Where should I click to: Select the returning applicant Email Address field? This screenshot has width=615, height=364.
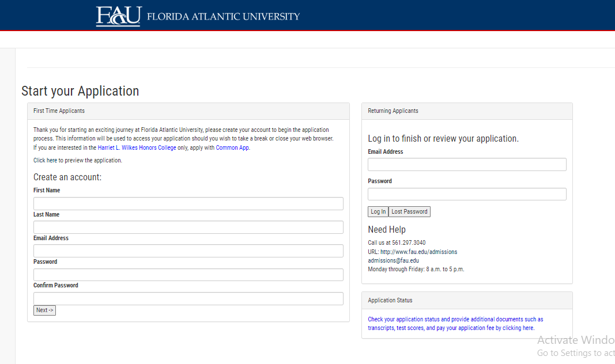point(467,164)
